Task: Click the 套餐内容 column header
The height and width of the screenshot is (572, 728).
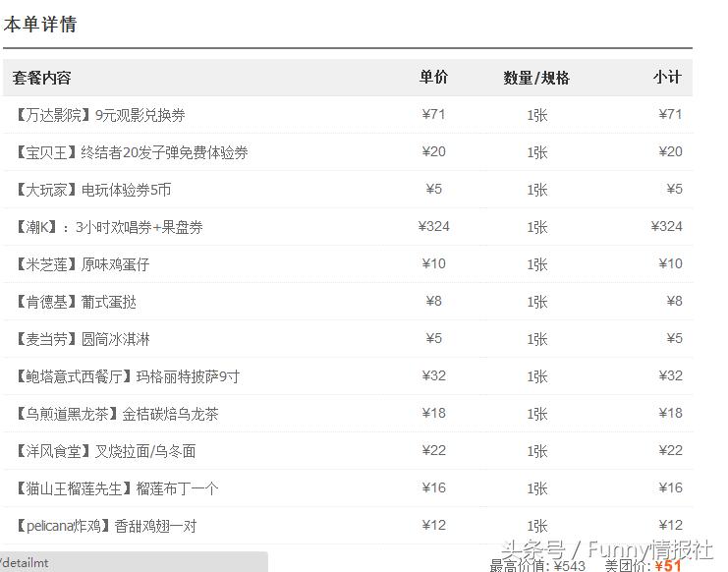Action: tap(42, 78)
